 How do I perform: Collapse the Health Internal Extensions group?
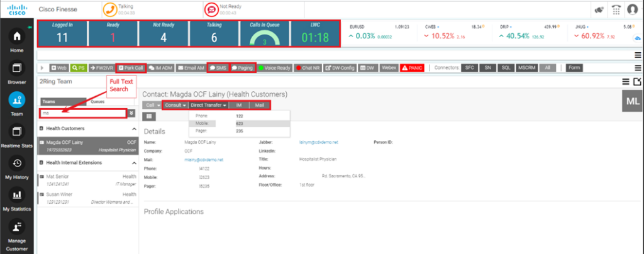point(134,163)
